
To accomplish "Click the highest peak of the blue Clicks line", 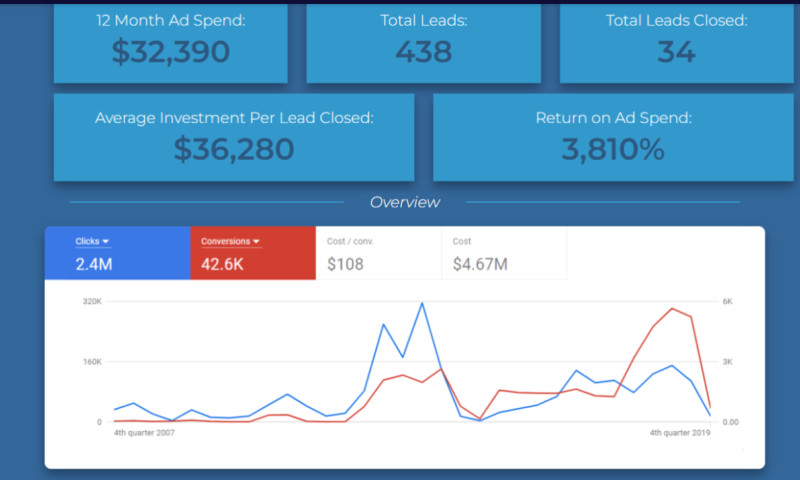I will (x=422, y=303).
